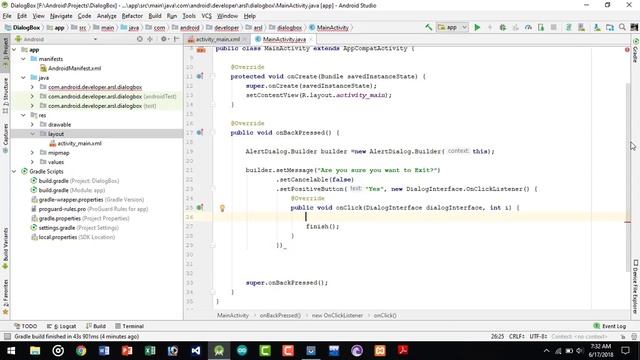Image resolution: width=640 pixels, height=360 pixels.
Task: Open the app run configuration dropdown
Action: coord(452,27)
